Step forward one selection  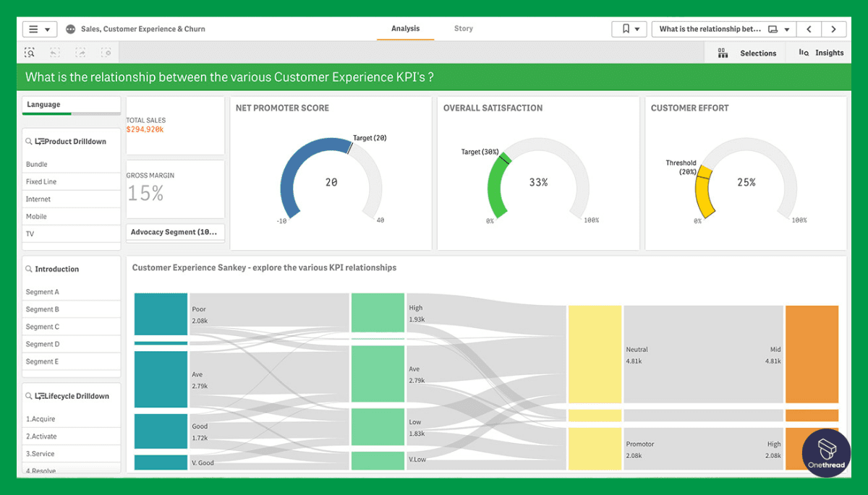click(80, 53)
